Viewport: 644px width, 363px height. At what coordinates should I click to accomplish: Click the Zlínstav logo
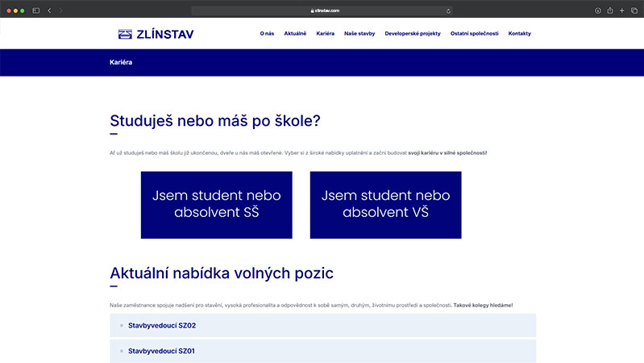click(156, 34)
